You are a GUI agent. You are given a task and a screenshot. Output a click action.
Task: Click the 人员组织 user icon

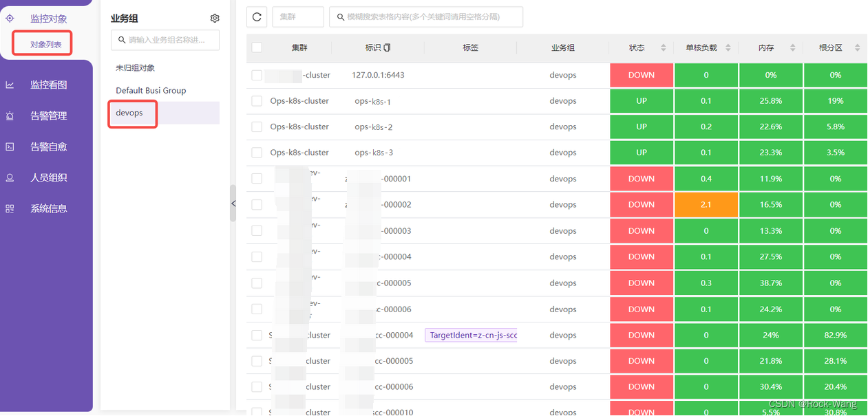10,177
